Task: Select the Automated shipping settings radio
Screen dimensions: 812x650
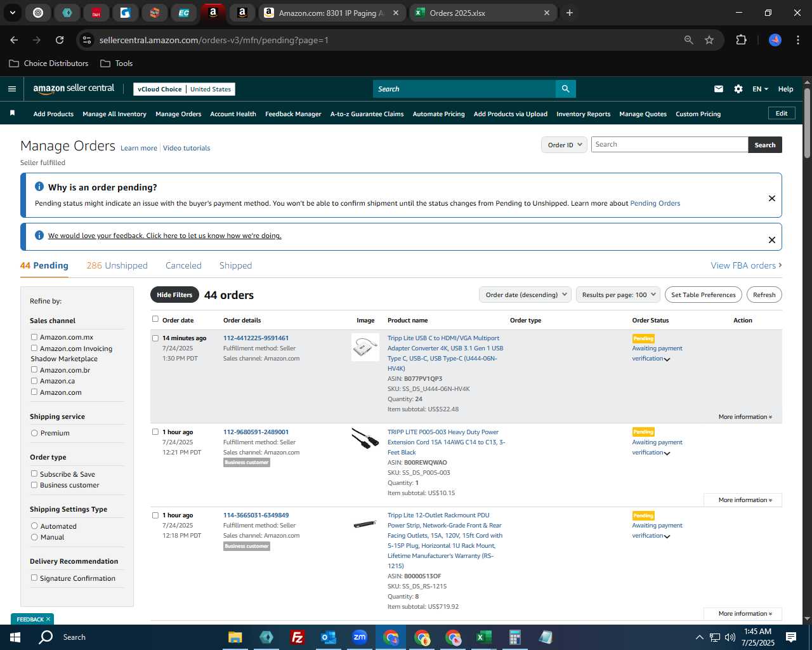Action: pyautogui.click(x=34, y=526)
